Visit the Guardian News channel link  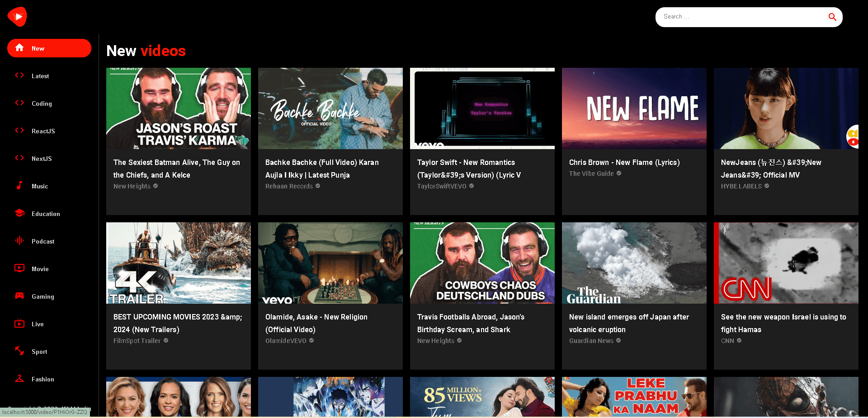(x=591, y=341)
